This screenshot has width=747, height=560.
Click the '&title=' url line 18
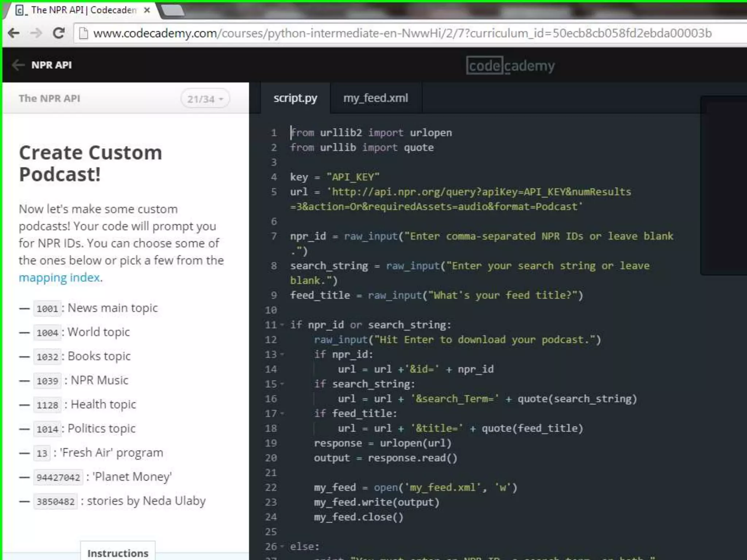click(460, 428)
